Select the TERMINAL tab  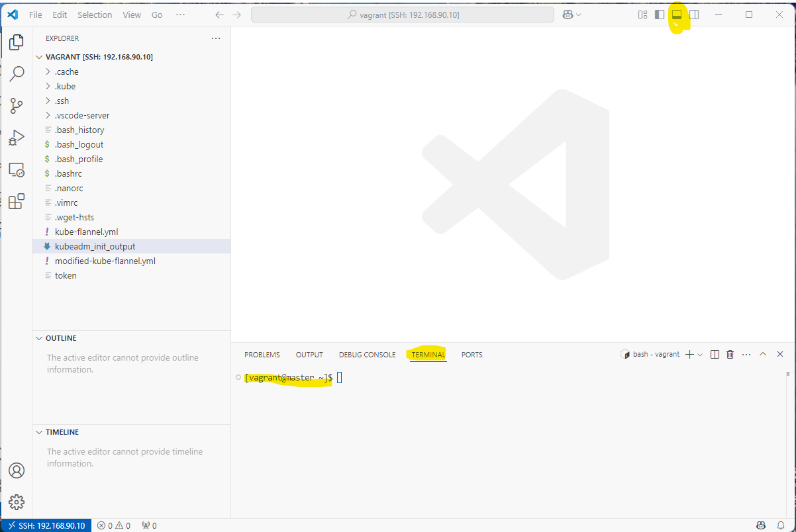click(x=428, y=355)
